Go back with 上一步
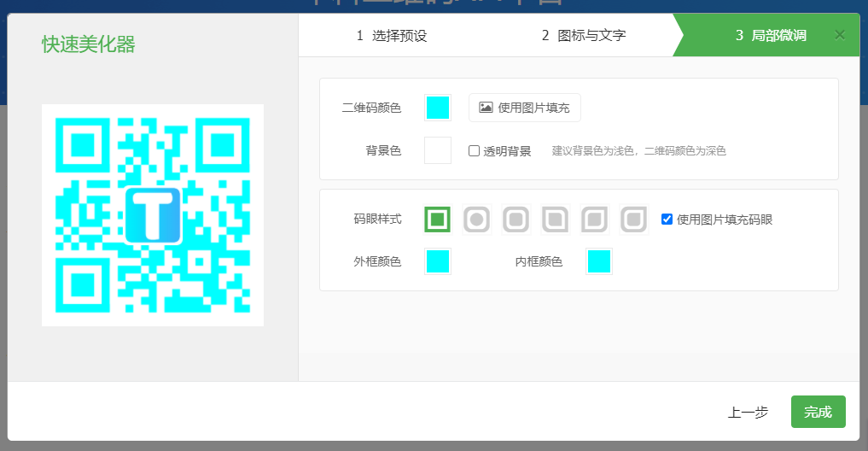Image resolution: width=868 pixels, height=451 pixels. coord(748,412)
